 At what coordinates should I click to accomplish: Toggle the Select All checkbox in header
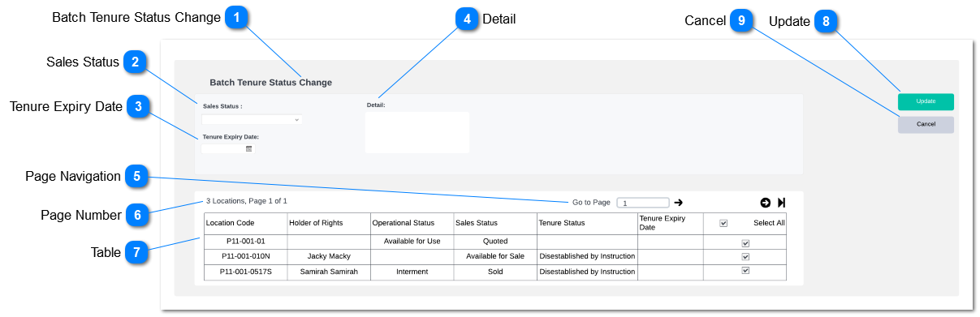pyautogui.click(x=723, y=223)
